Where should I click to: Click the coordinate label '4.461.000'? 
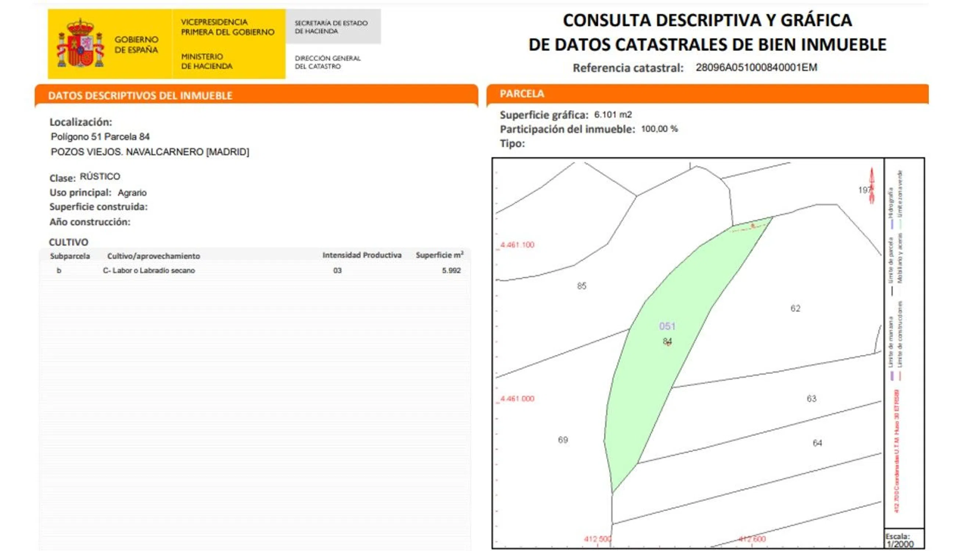click(517, 399)
